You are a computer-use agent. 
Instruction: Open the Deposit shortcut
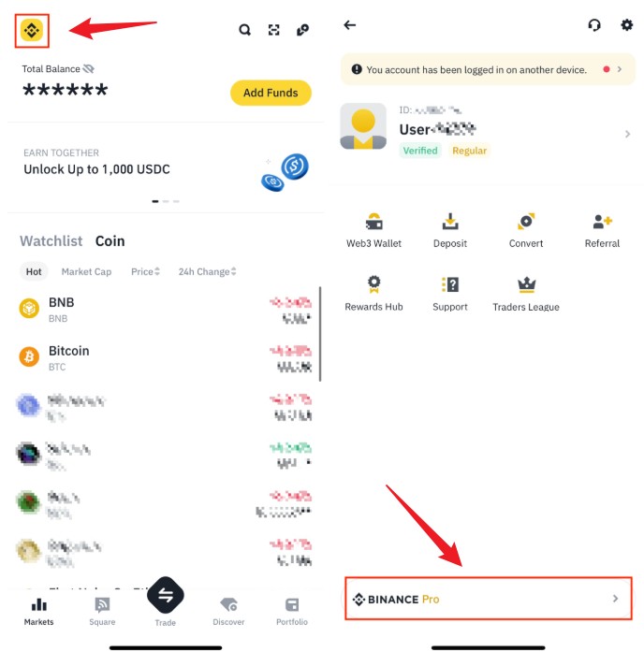pos(450,230)
